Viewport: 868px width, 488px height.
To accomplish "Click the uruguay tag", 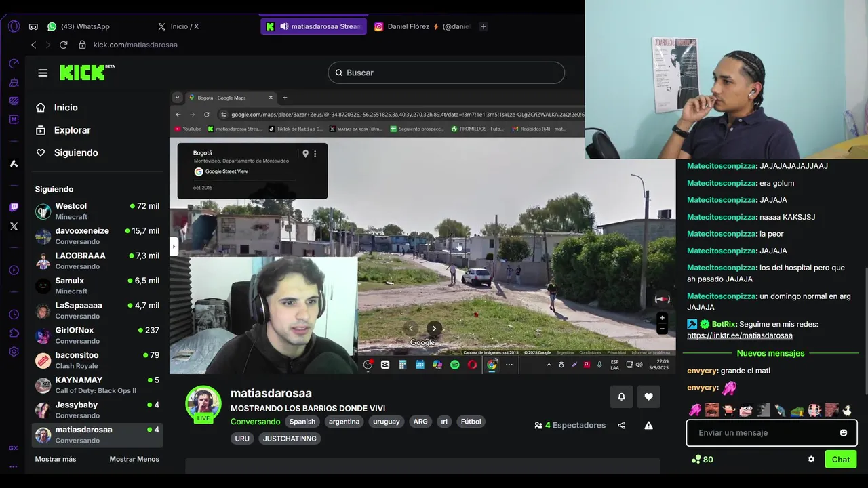I will coord(387,422).
